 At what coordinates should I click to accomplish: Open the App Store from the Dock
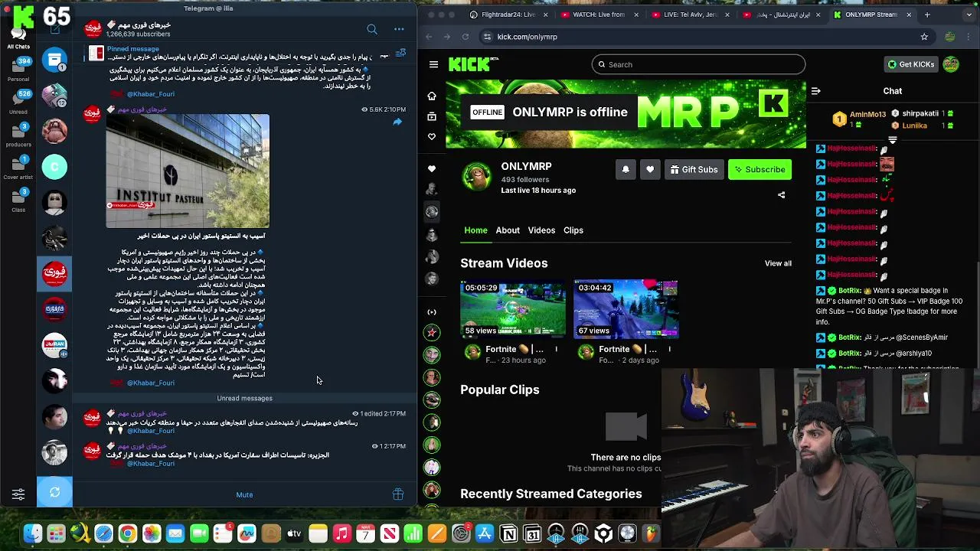pyautogui.click(x=485, y=534)
